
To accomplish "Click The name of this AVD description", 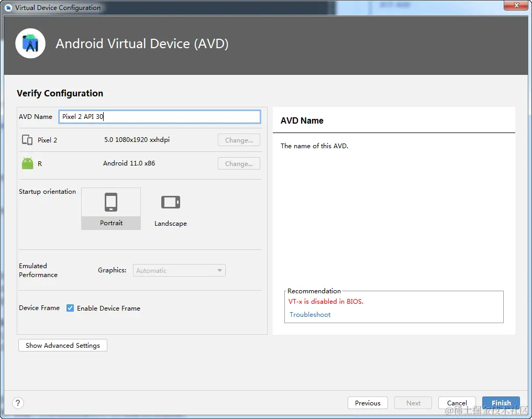I will pyautogui.click(x=314, y=146).
